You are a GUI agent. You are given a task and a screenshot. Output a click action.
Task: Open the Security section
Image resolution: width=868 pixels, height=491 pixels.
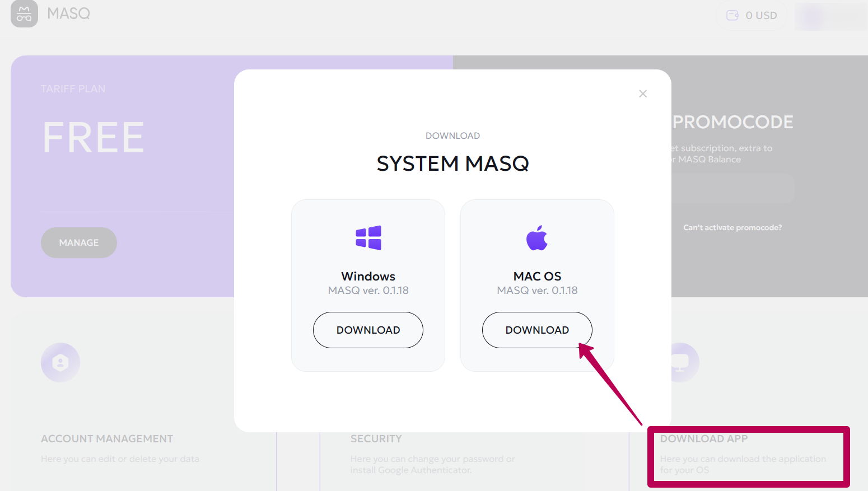pyautogui.click(x=376, y=439)
